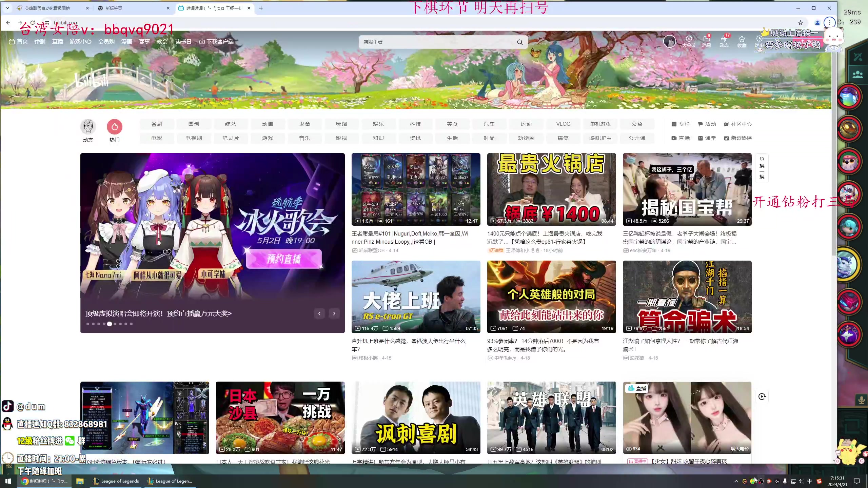This screenshot has height=488, width=868.
Task: Switch to the first League of Legends taskbar window
Action: click(x=116, y=481)
